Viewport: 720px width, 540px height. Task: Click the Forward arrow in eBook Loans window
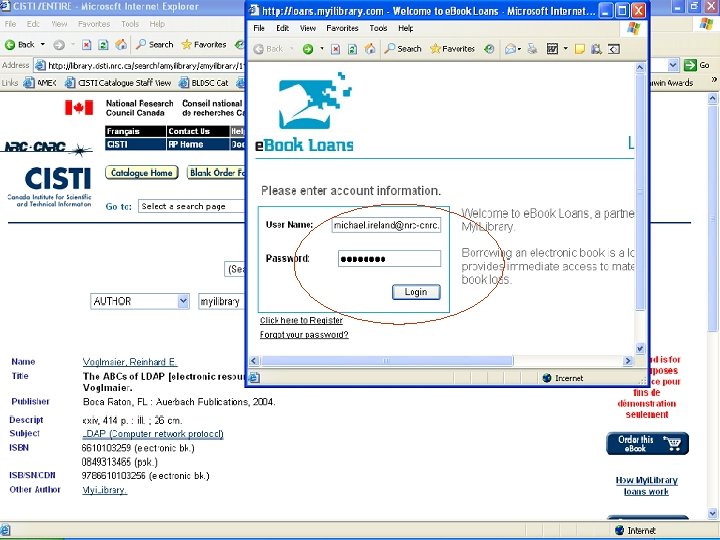point(308,49)
